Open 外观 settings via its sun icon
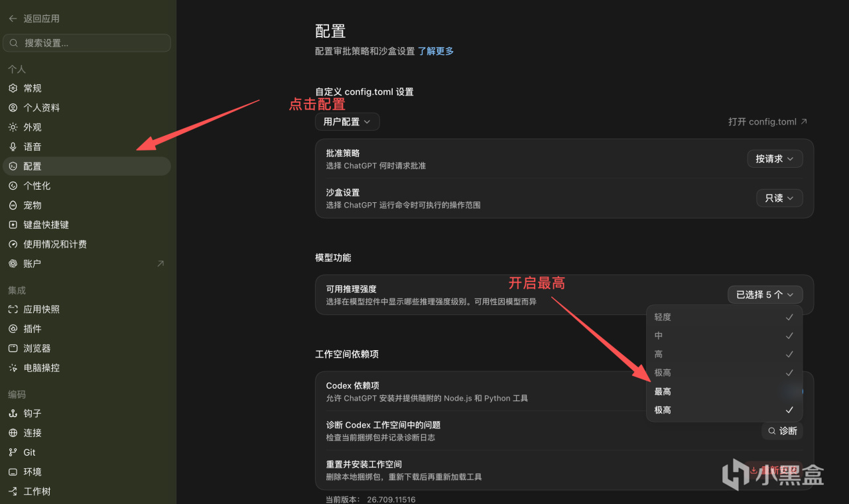 point(13,127)
